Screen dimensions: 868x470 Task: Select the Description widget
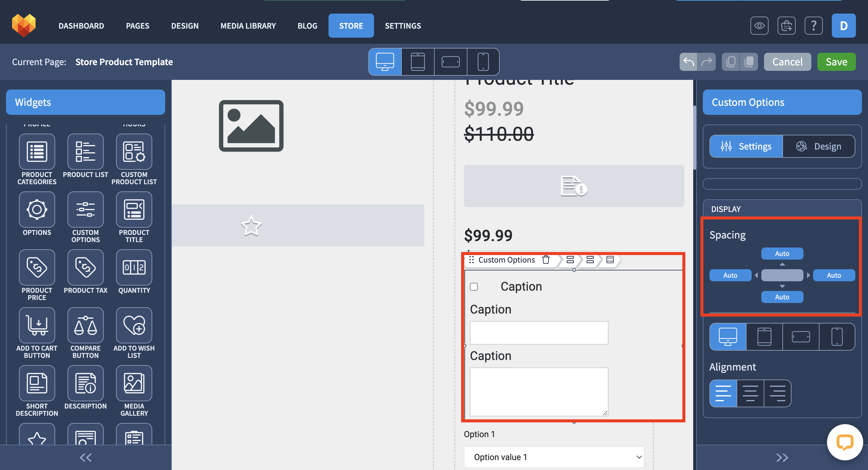(85, 384)
